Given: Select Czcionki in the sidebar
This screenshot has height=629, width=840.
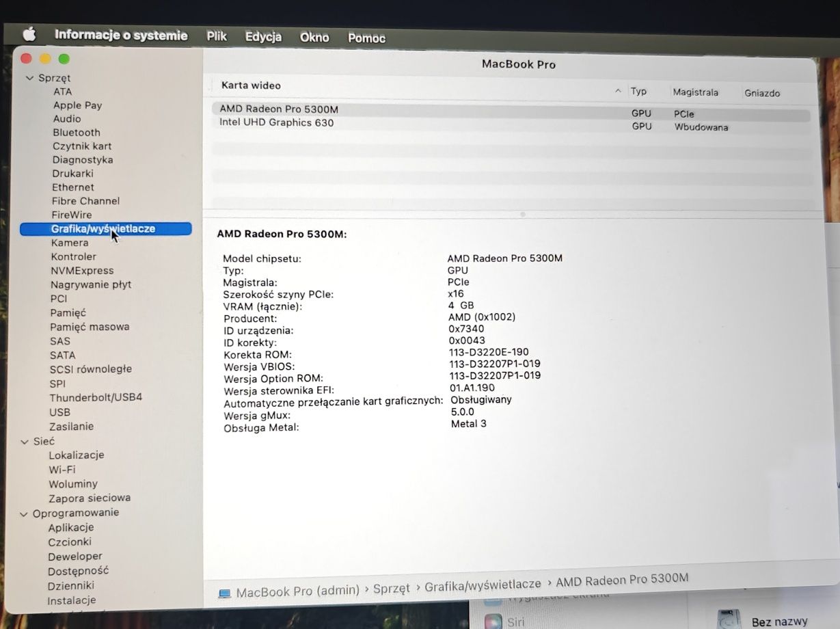Looking at the screenshot, I should (x=70, y=542).
